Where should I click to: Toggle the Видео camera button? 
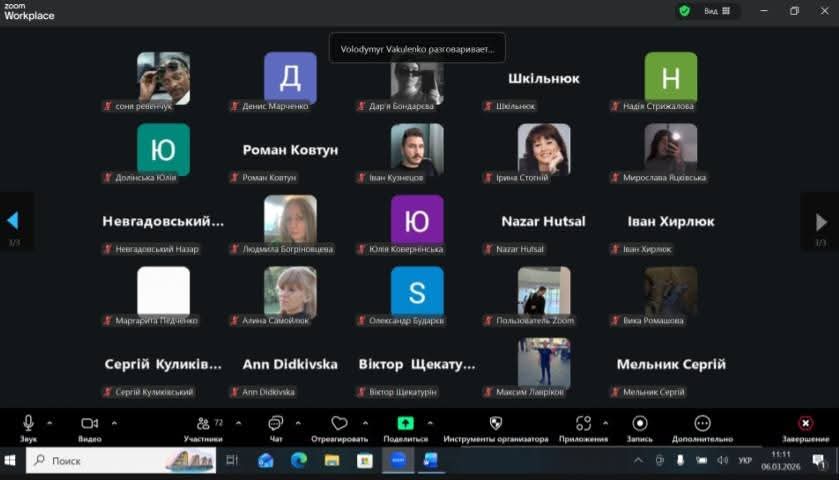pyautogui.click(x=90, y=424)
